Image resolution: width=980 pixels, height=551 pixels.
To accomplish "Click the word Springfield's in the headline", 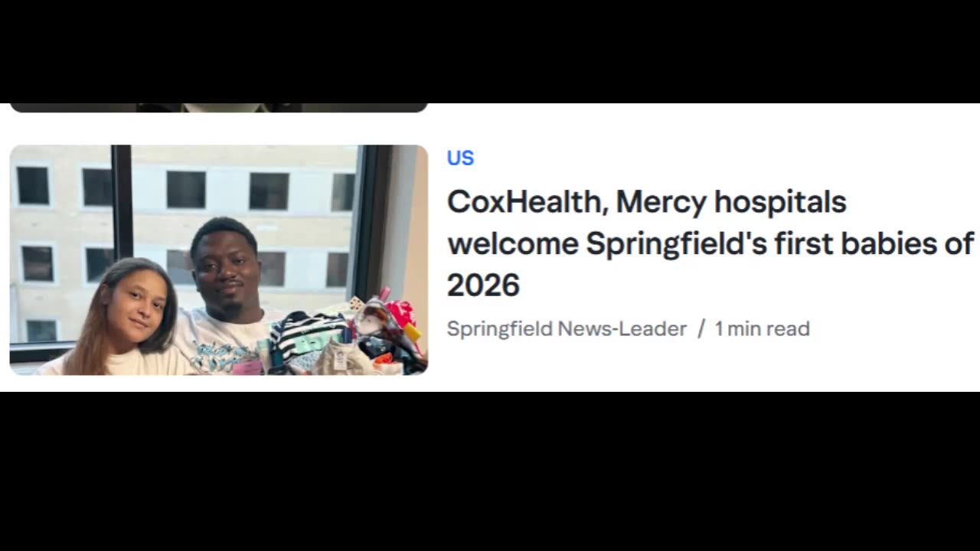I will point(676,244).
